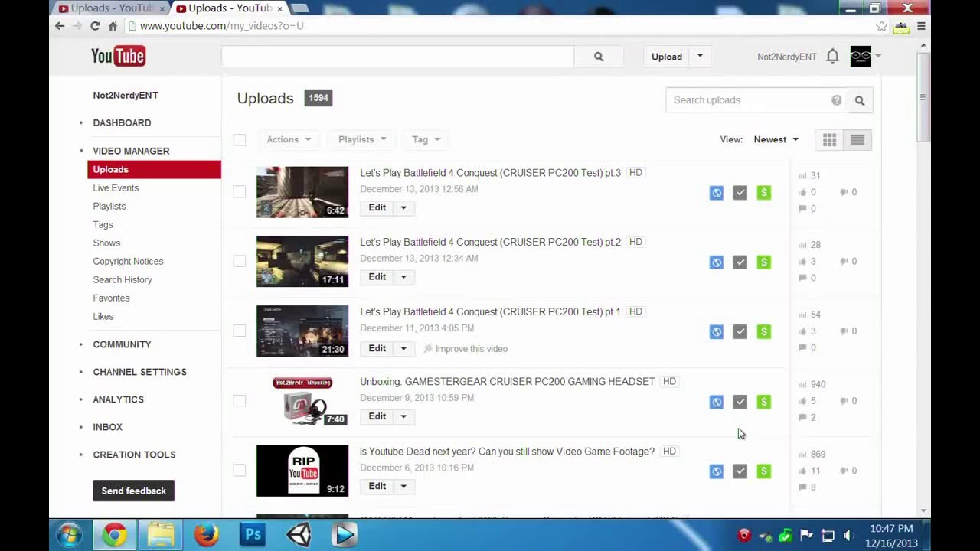Click Edit for Battlefield 4 pt.1

click(x=377, y=349)
